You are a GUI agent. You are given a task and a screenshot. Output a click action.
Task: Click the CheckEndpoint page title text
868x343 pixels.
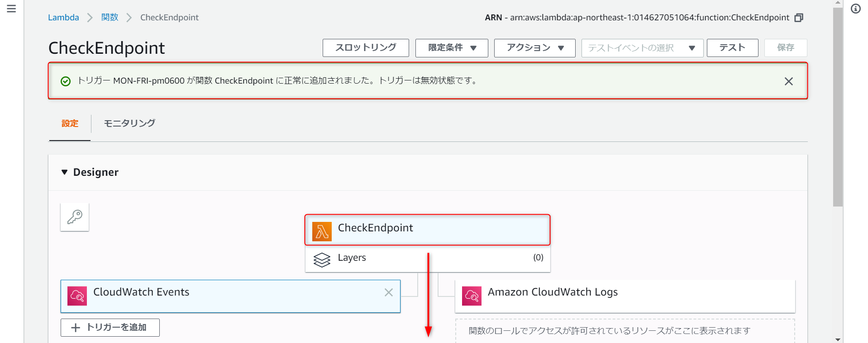106,48
